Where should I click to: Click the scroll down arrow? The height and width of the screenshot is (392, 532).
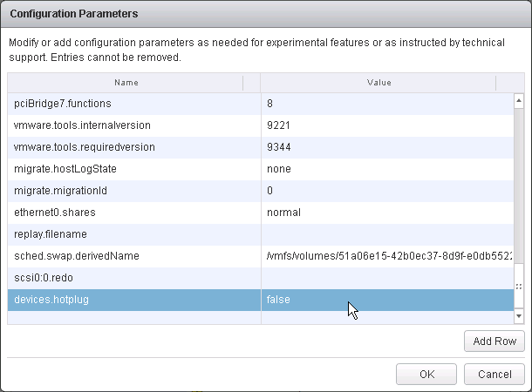coord(518,315)
